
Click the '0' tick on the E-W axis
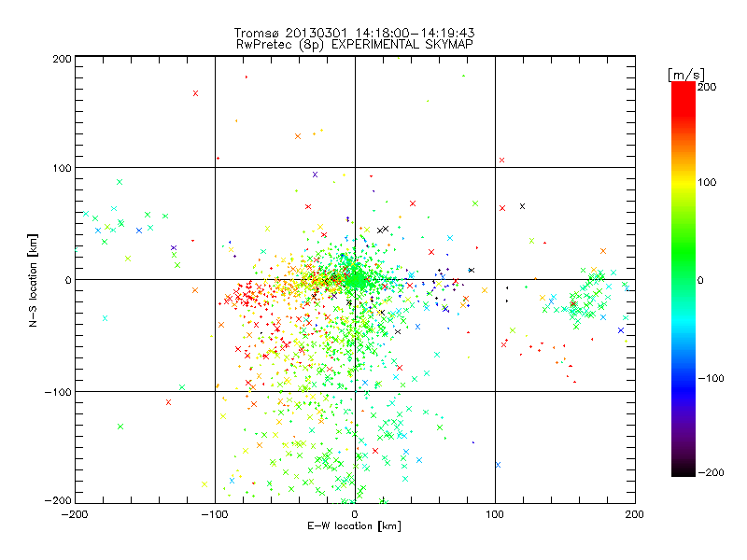click(355, 514)
